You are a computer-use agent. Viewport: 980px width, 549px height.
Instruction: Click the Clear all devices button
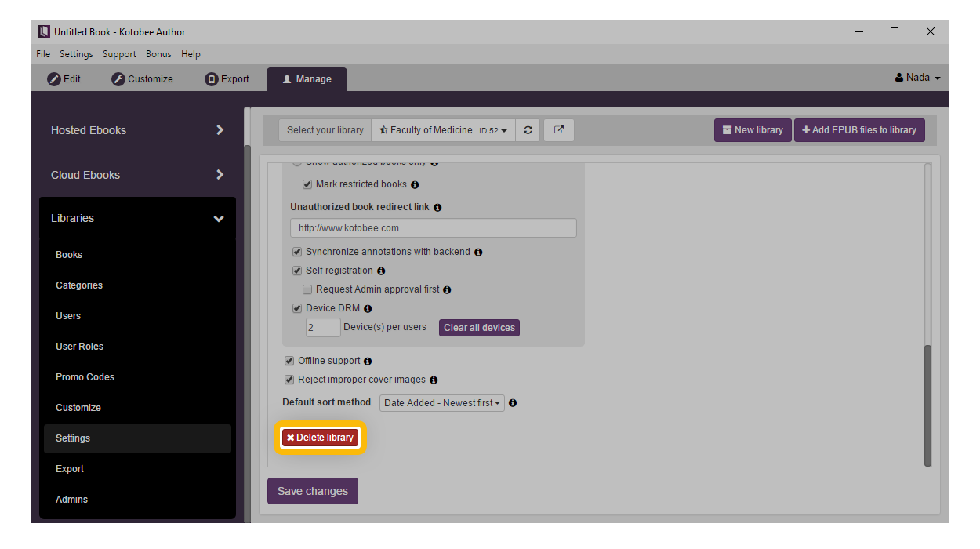tap(479, 328)
